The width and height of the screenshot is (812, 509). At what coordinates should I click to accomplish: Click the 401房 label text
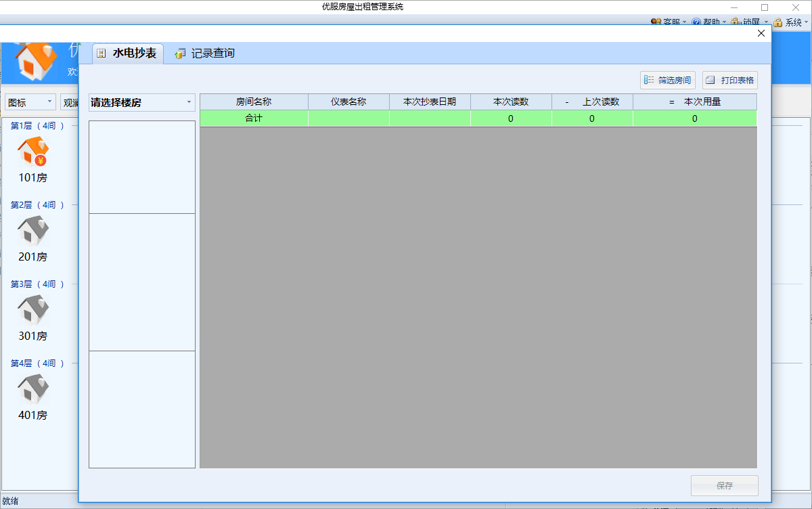point(33,415)
